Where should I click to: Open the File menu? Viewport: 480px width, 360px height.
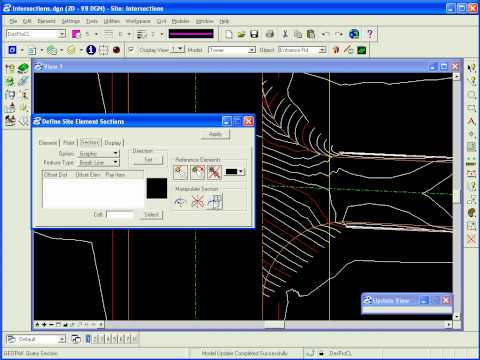[13, 21]
